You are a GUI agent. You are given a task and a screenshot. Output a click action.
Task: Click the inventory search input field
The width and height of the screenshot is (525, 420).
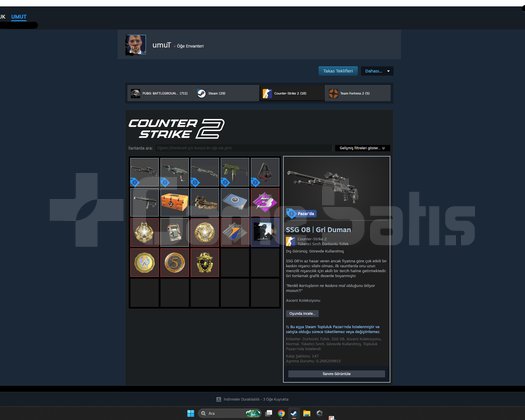[244, 148]
